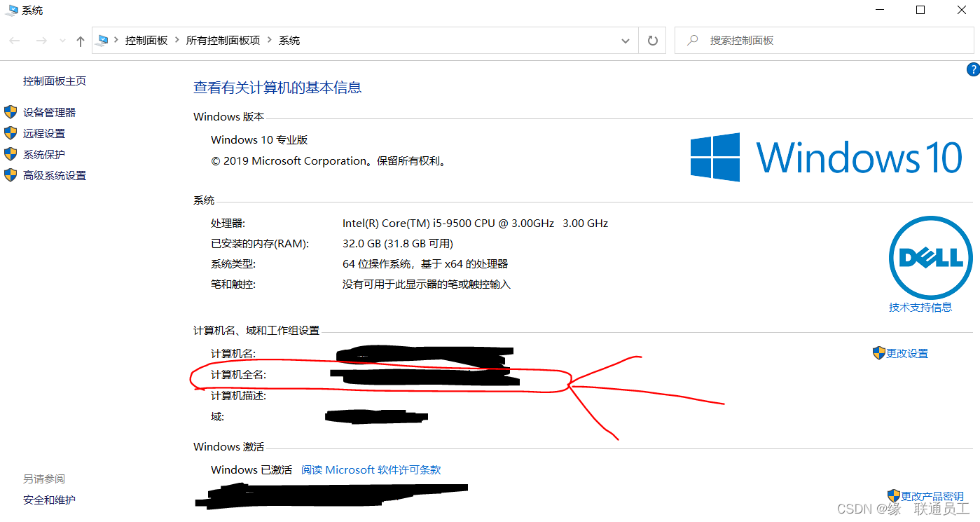
Task: Open the address bar history dropdown
Action: (625, 40)
